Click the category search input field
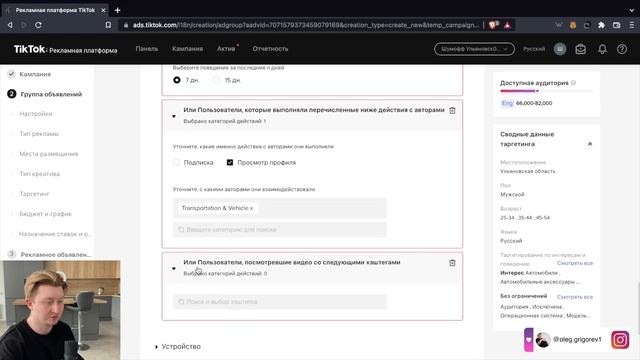The height and width of the screenshot is (360, 640). tap(280, 229)
